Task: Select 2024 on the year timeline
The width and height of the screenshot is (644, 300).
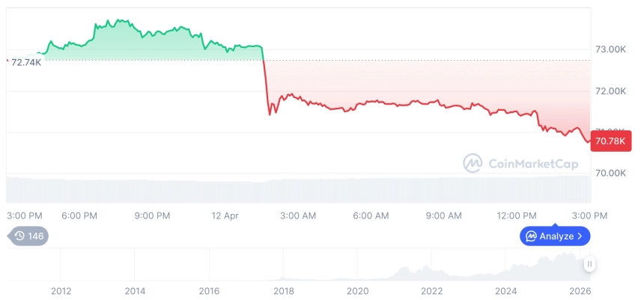Action: [x=506, y=291]
